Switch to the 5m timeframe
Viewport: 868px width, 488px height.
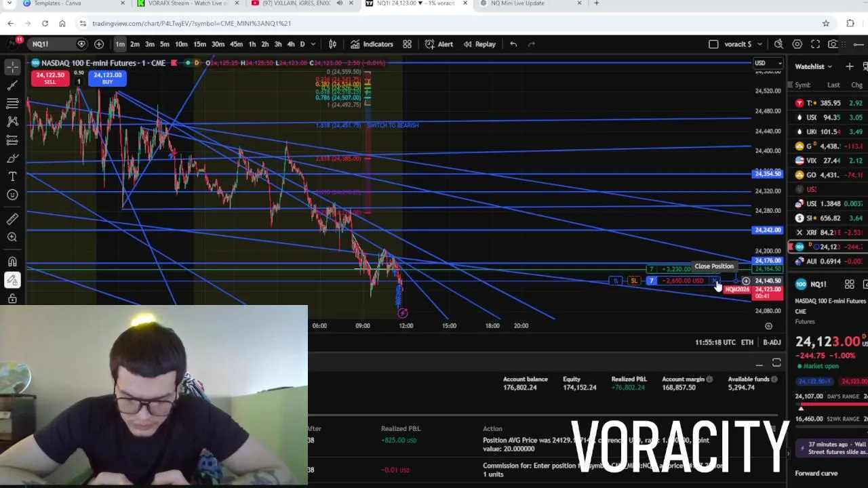(x=165, y=44)
